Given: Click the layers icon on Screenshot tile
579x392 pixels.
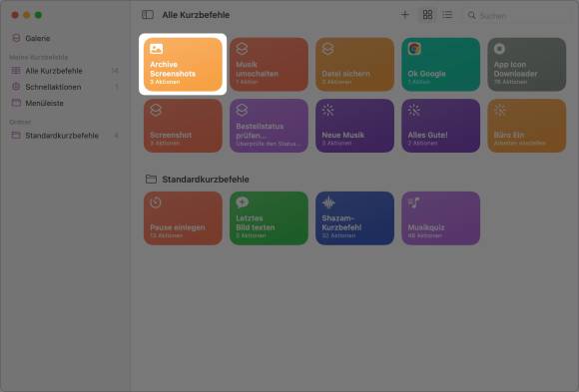Looking at the screenshot, I should (156, 110).
